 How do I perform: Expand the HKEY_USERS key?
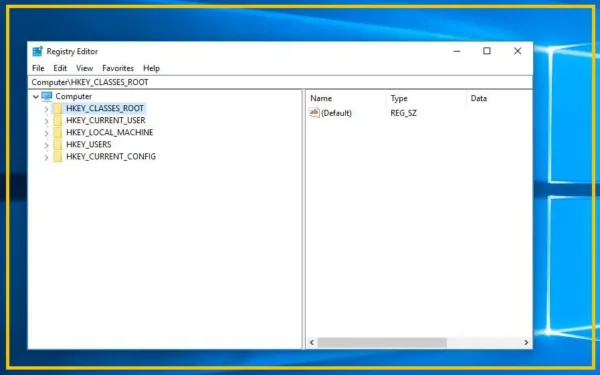click(46, 145)
